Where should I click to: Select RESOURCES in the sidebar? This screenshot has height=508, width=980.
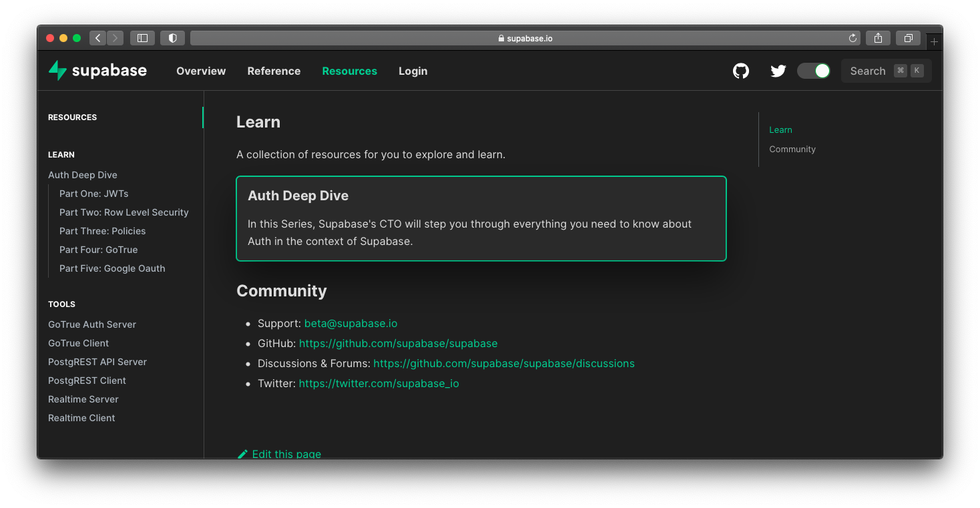point(72,117)
